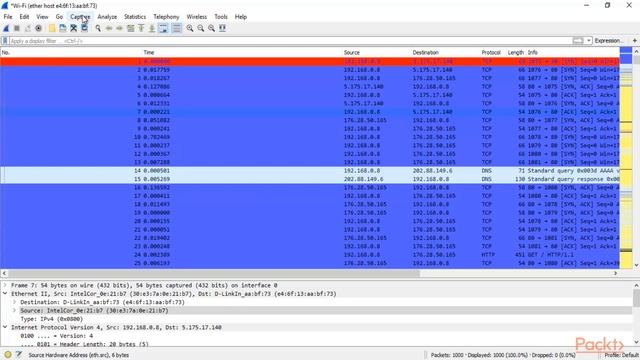
Task: Add a filter button with plus
Action: 635,41
